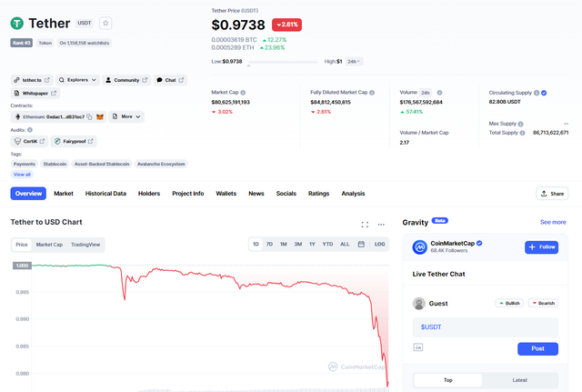Set chart range to 3M
Viewport: 582px width, 392px height.
(x=298, y=245)
